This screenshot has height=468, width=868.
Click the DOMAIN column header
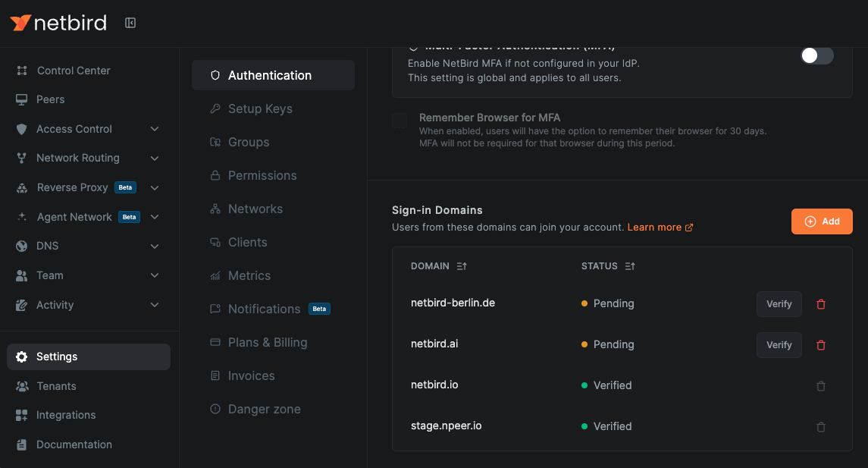(430, 266)
